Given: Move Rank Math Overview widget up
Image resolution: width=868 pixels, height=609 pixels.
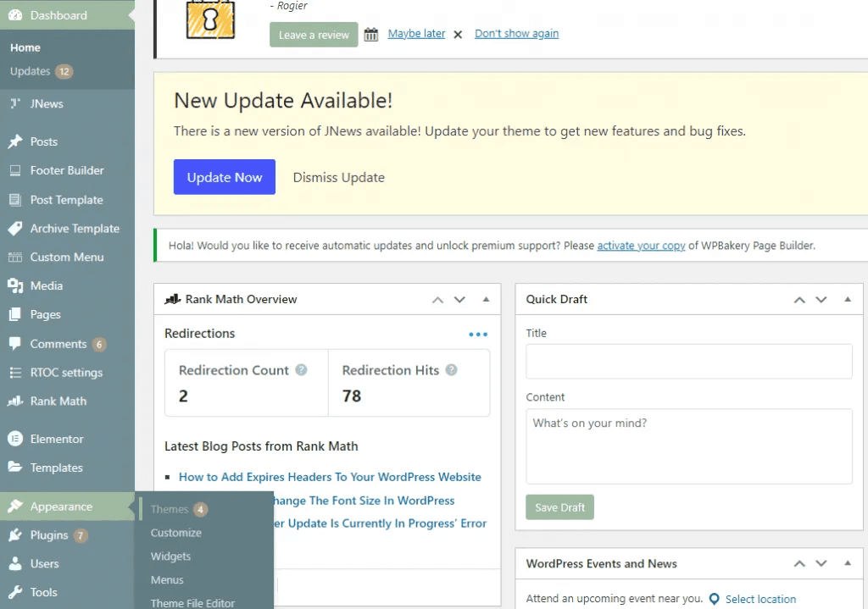Looking at the screenshot, I should 438,300.
